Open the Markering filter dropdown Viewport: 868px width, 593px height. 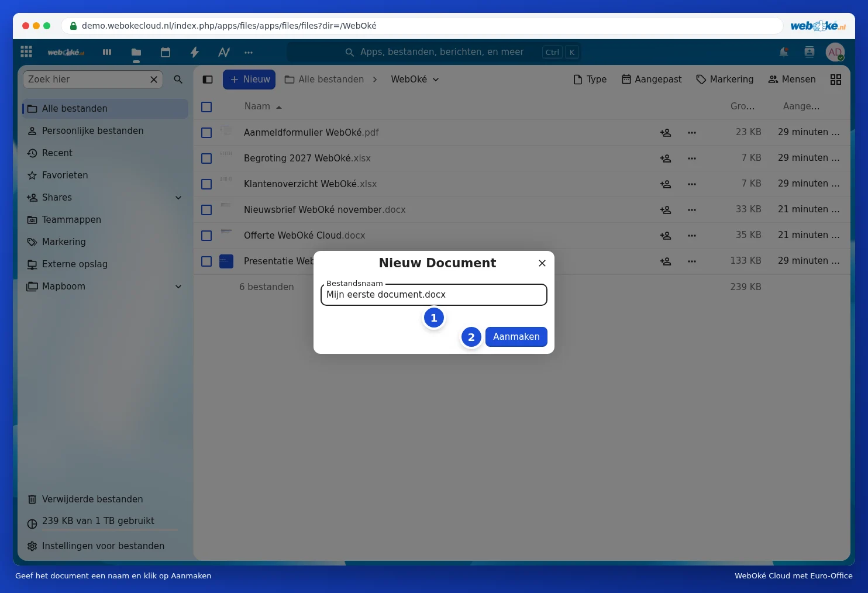tap(725, 80)
